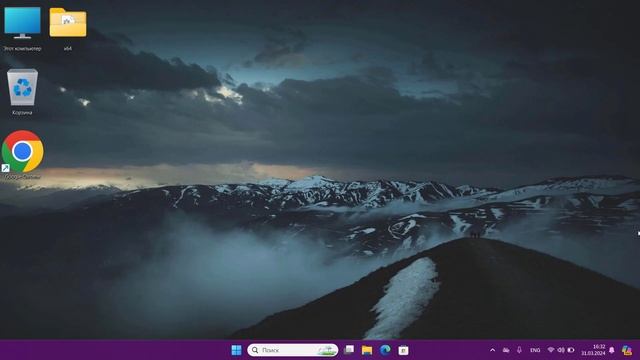This screenshot has height=360, width=640.
Task: Open the notification bell
Action: point(612,350)
